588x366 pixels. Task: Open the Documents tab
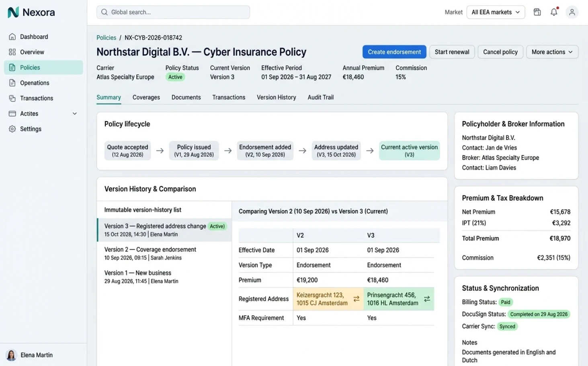pos(186,97)
